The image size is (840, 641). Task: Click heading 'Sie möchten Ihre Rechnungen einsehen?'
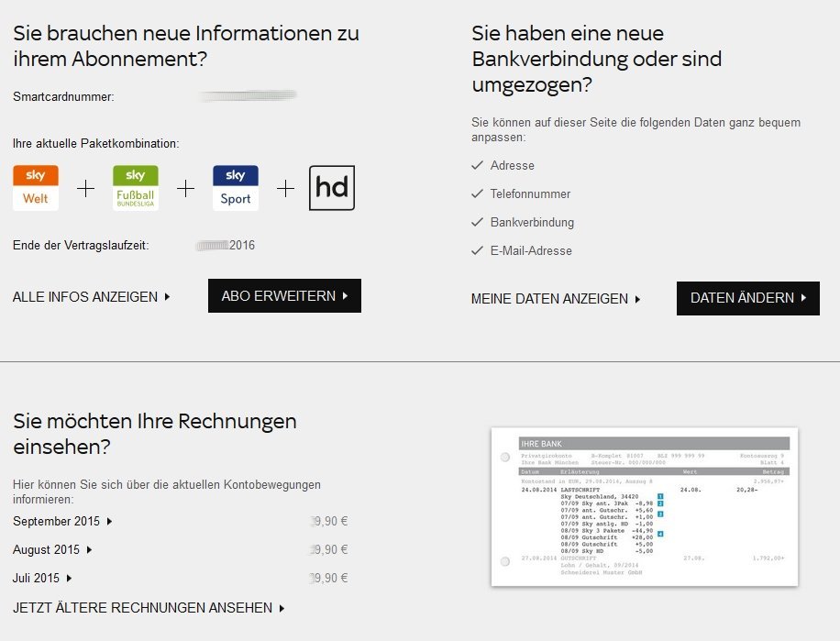[155, 434]
